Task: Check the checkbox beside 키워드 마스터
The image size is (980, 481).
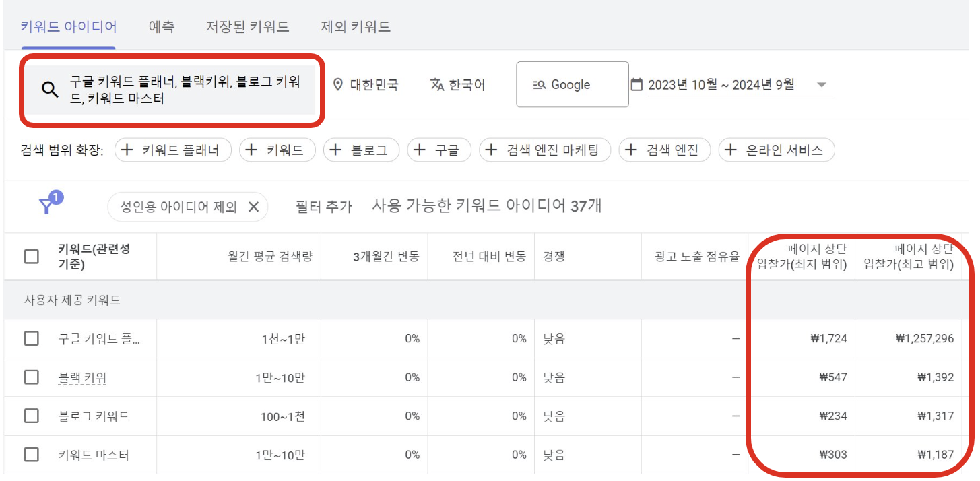Action: [31, 455]
